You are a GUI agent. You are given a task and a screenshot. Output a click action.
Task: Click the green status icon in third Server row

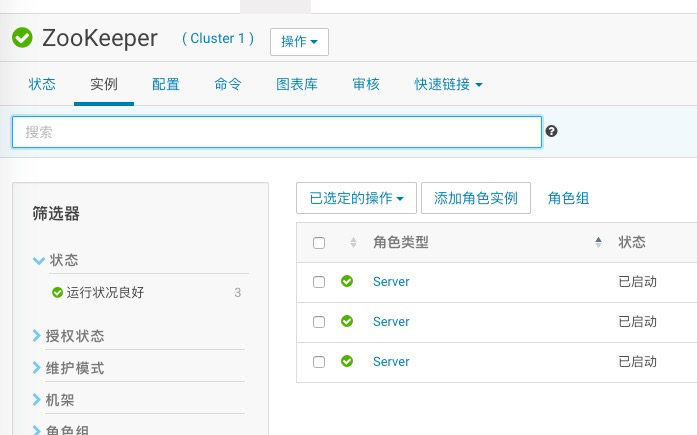coord(347,361)
